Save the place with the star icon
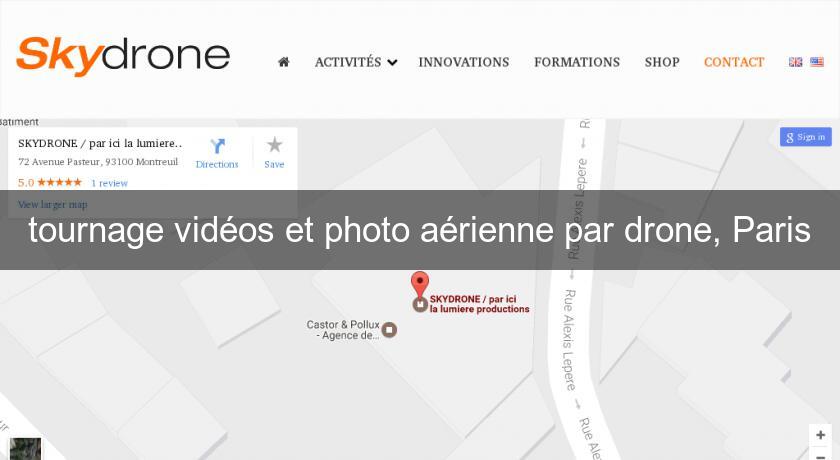The image size is (840, 460). (274, 154)
